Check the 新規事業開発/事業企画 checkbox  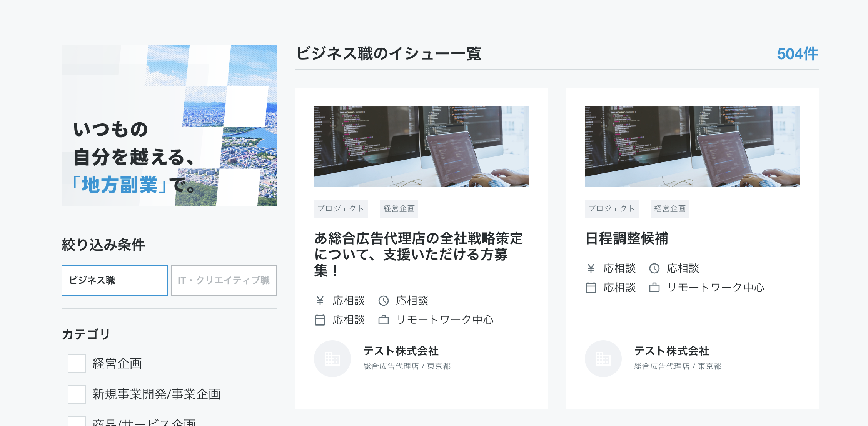tap(77, 394)
